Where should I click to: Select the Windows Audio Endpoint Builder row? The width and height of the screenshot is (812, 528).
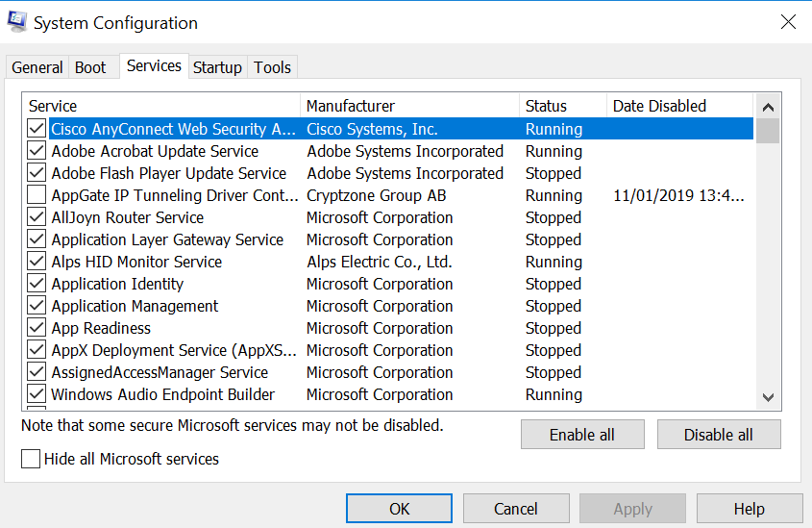coord(163,394)
